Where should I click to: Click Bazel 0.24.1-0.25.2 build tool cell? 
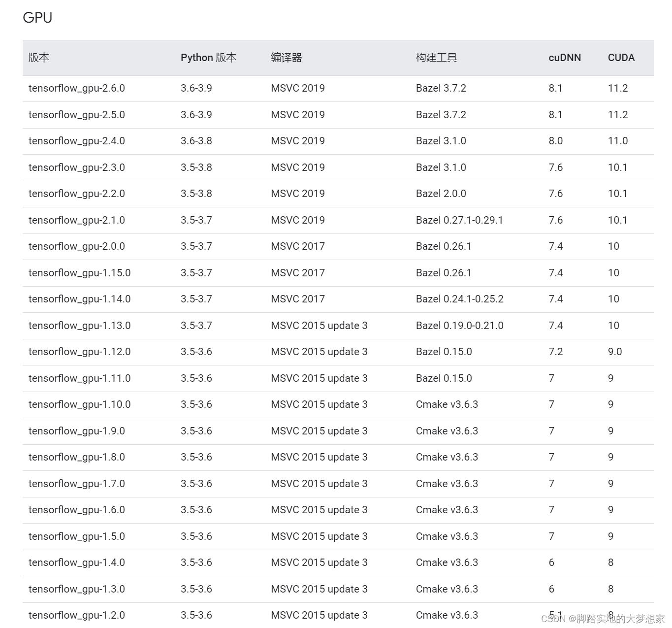click(x=460, y=299)
